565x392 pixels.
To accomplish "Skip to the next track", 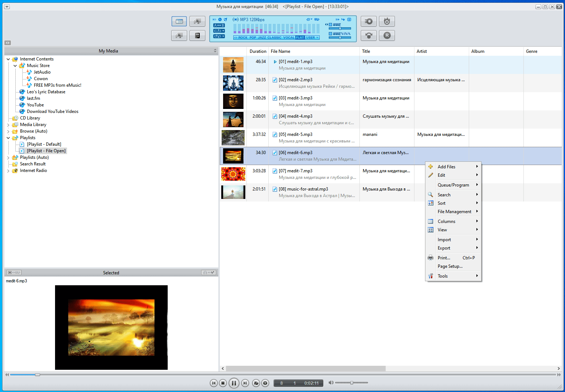I will (x=245, y=383).
